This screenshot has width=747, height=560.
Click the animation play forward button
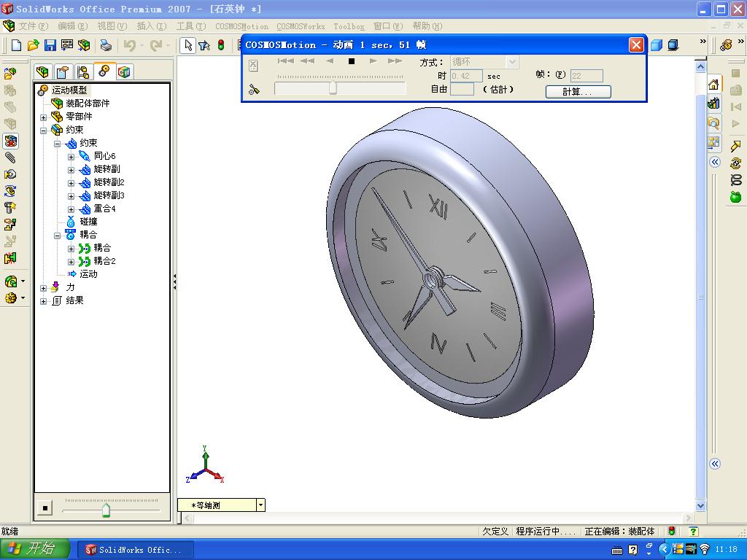pos(373,61)
